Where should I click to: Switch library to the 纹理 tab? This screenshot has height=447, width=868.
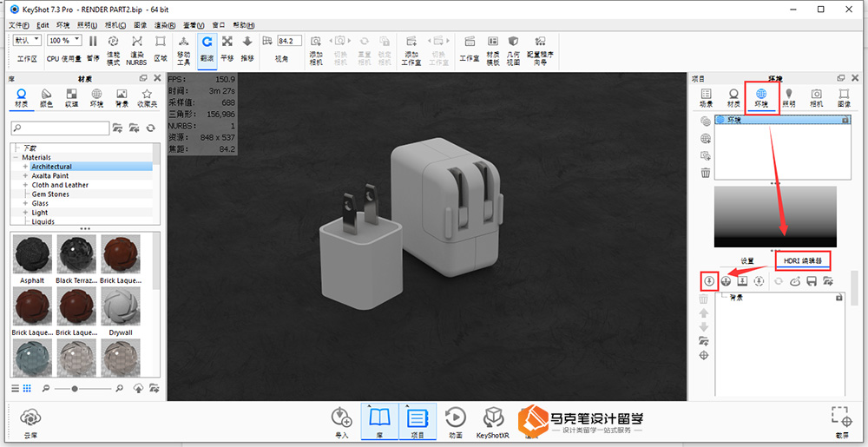pos(71,98)
